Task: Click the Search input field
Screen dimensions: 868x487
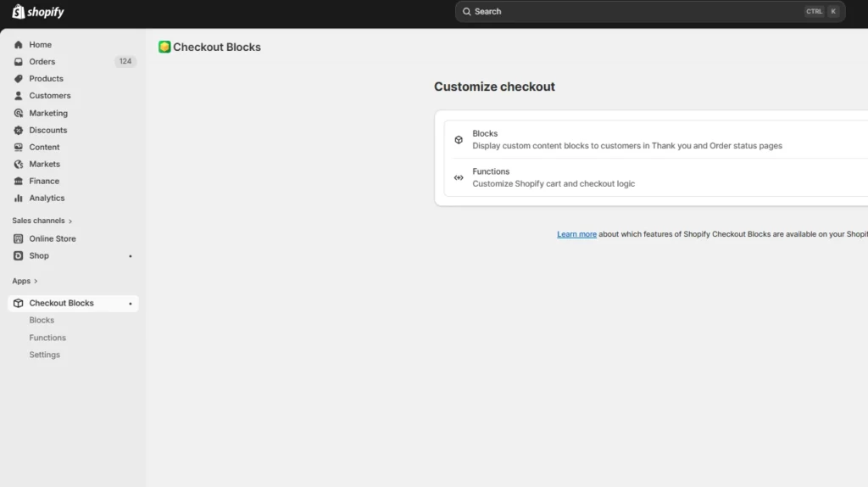Action: point(650,12)
